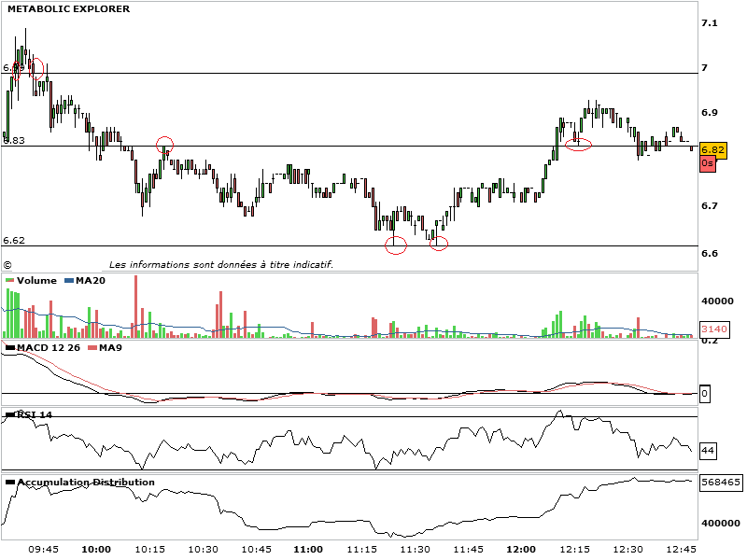Click the 10:45 time axis label

coord(256,550)
